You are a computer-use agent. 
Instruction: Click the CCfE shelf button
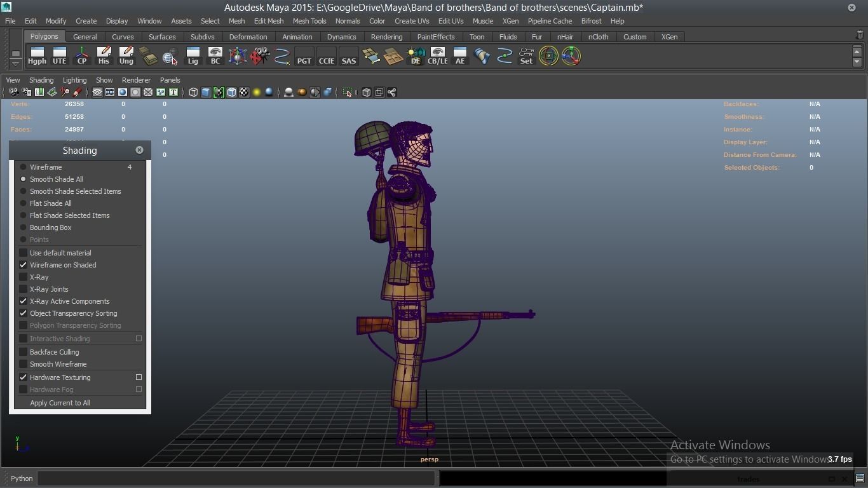(326, 56)
